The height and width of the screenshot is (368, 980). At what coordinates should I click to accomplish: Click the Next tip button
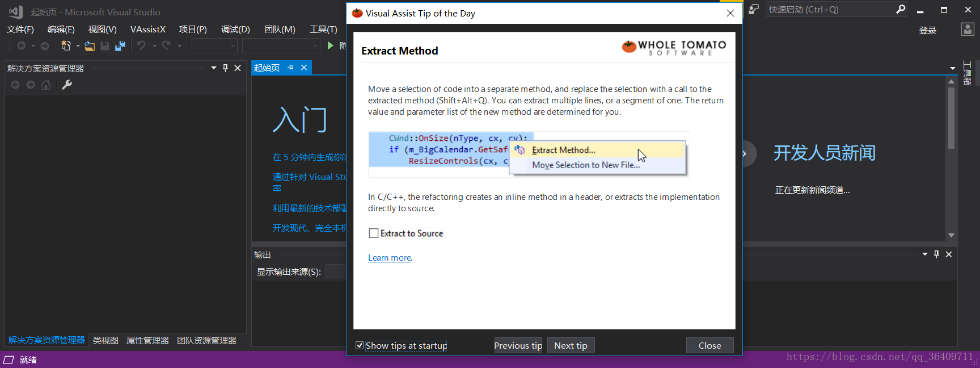click(x=571, y=345)
